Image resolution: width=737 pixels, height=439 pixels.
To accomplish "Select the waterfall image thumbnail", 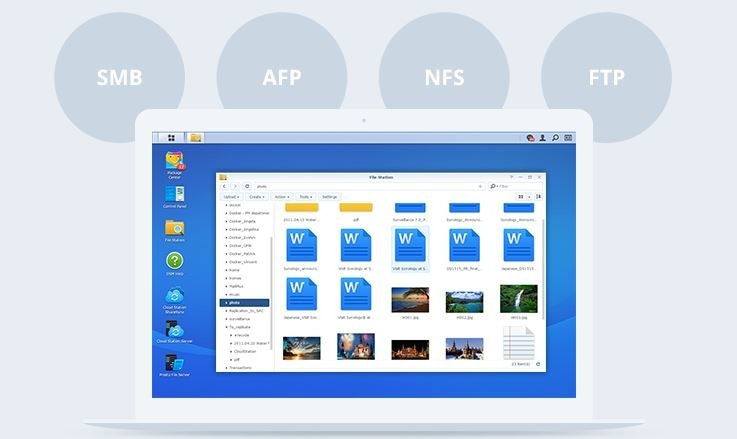I will (518, 300).
